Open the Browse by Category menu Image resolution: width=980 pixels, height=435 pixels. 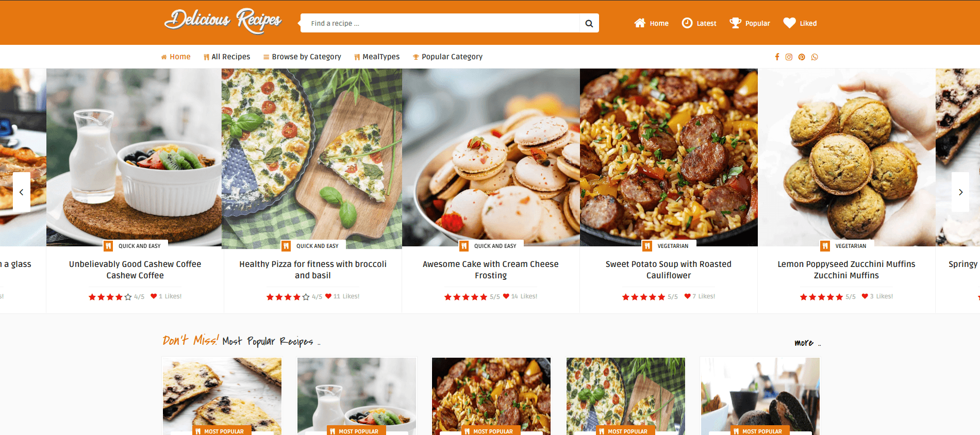pos(302,57)
